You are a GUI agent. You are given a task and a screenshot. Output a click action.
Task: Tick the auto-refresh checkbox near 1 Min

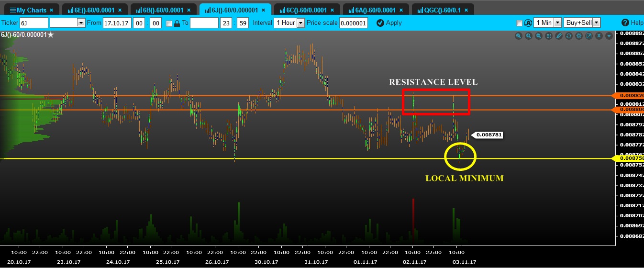coord(520,23)
